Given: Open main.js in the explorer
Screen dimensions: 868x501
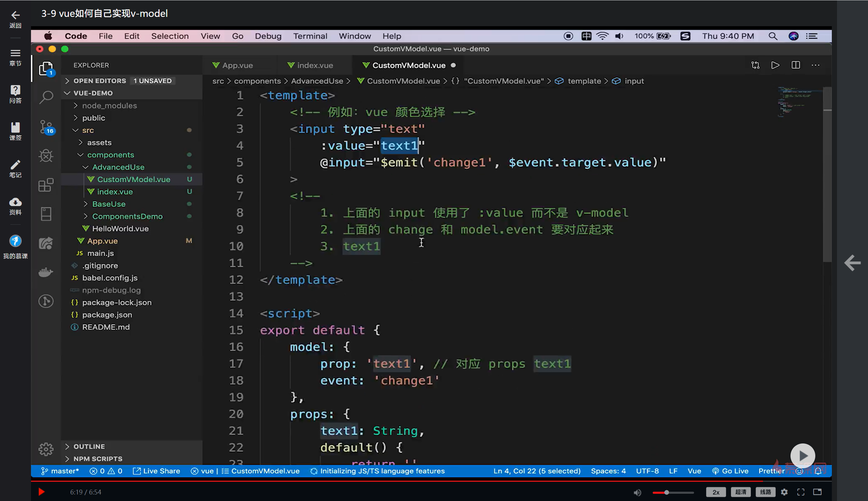Looking at the screenshot, I should click(100, 253).
